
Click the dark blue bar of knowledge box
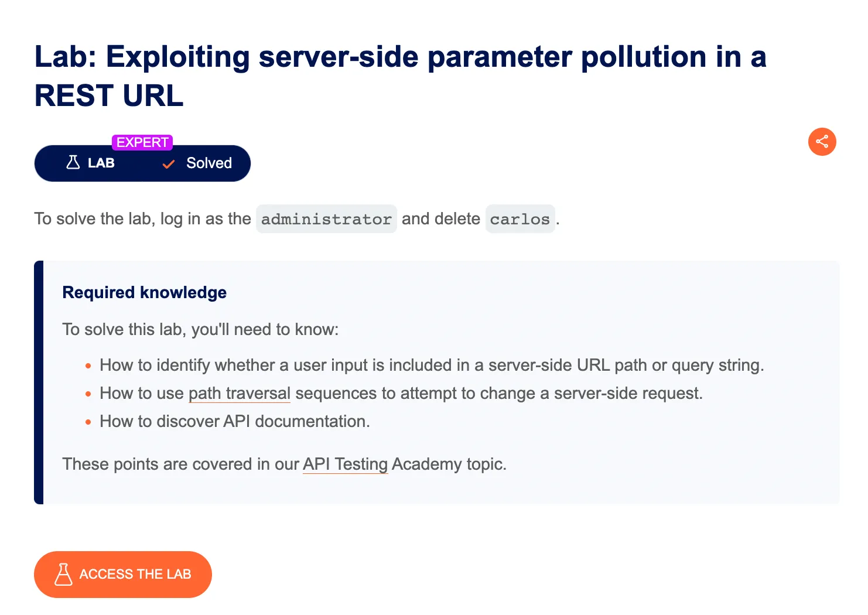click(39, 382)
